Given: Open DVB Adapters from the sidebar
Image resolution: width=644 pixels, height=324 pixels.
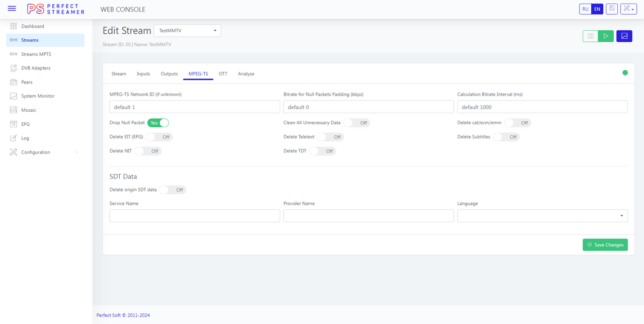Looking at the screenshot, I should click(x=36, y=68).
